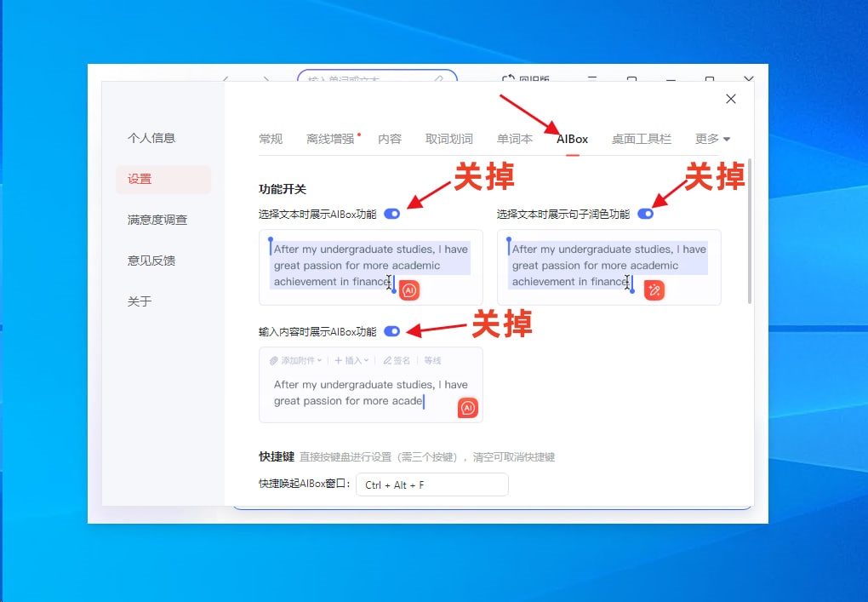The width and height of the screenshot is (868, 602).
Task: Open 满意度调查 from the sidebar
Action: tap(157, 220)
